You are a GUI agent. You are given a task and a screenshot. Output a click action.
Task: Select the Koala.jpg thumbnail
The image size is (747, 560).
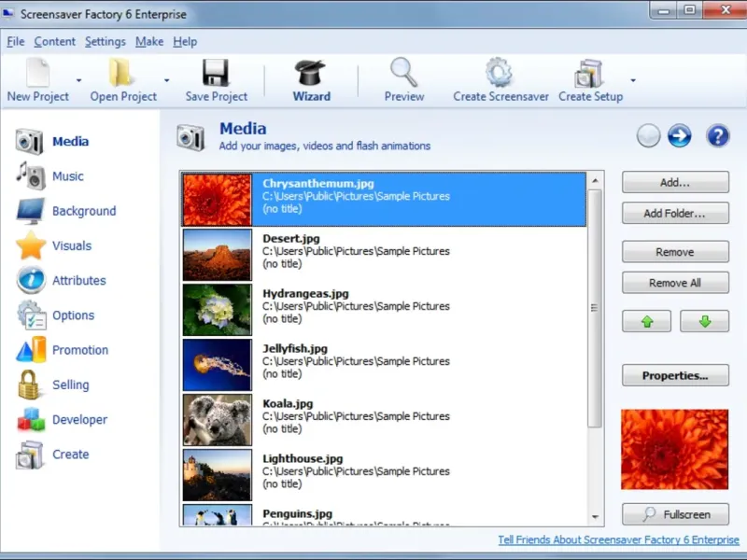(x=218, y=419)
